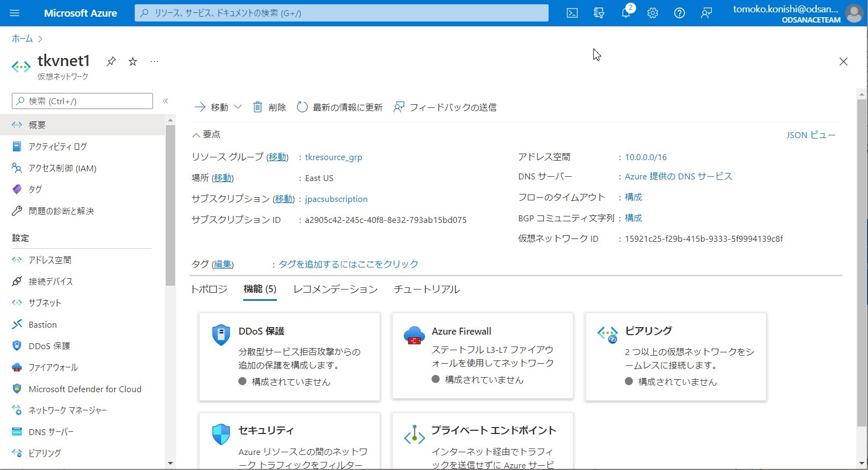The width and height of the screenshot is (868, 470).
Task: Go to ホーム breadcrumb
Action: point(22,39)
